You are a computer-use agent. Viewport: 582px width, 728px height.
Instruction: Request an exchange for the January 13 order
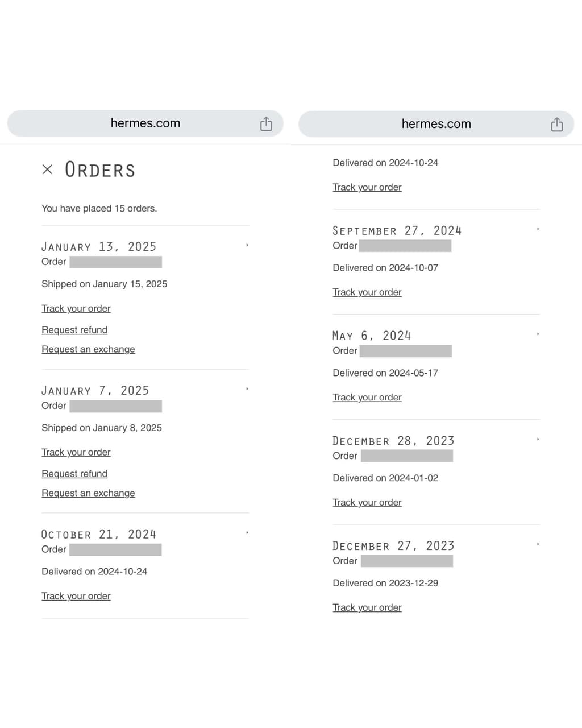[x=88, y=349]
